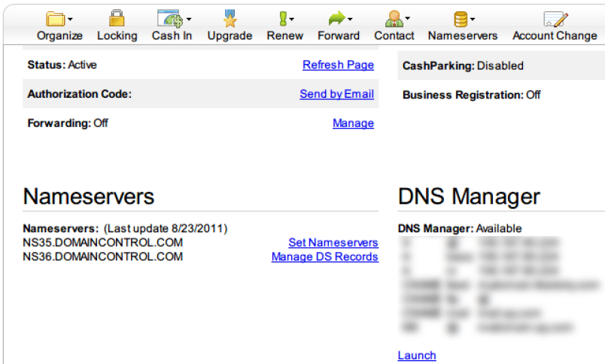Send authorization code by email
Screen dimensions: 605x364
[x=336, y=94]
